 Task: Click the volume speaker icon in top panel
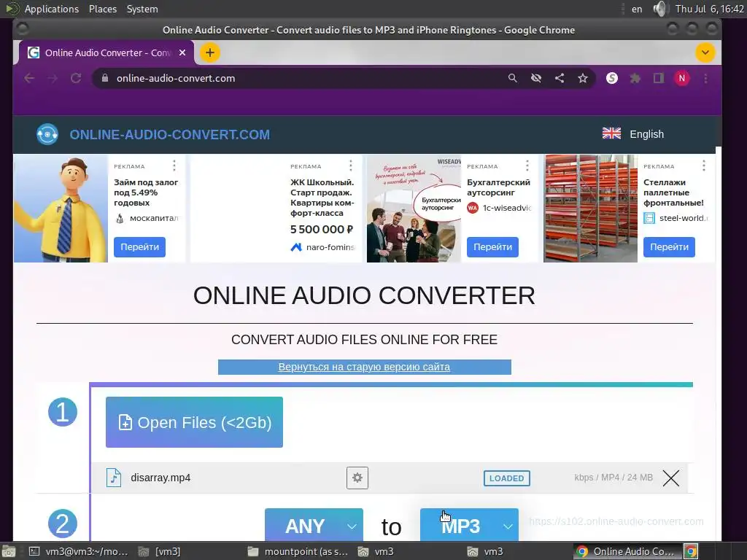[659, 9]
